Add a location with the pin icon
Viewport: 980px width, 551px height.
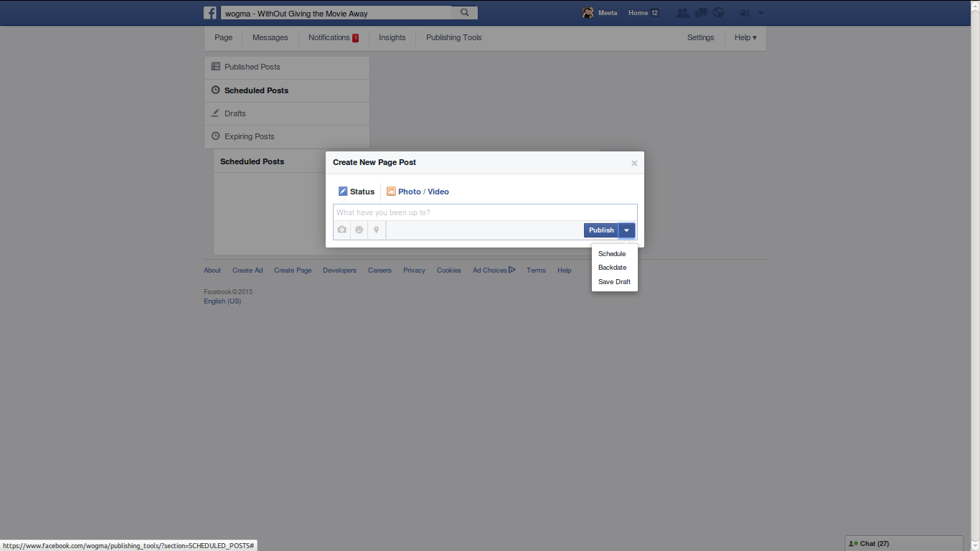(377, 230)
